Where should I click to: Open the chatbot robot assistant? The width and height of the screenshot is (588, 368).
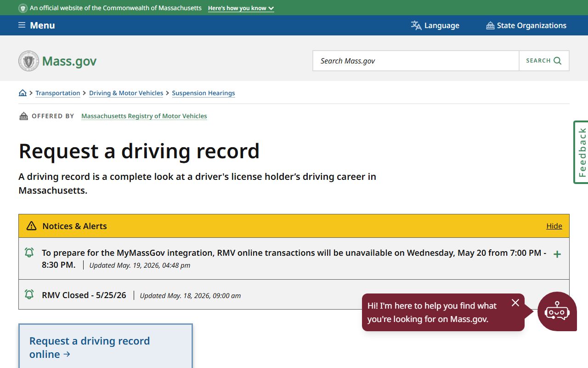557,311
